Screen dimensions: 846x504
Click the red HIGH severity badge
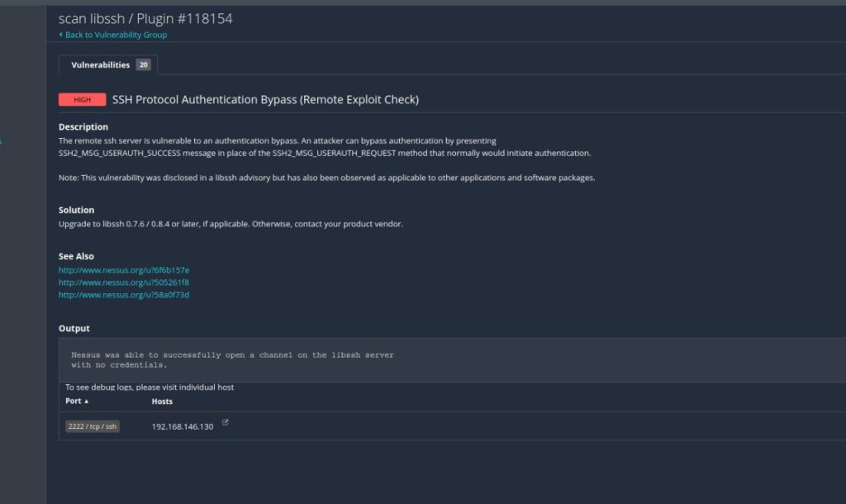pos(83,100)
